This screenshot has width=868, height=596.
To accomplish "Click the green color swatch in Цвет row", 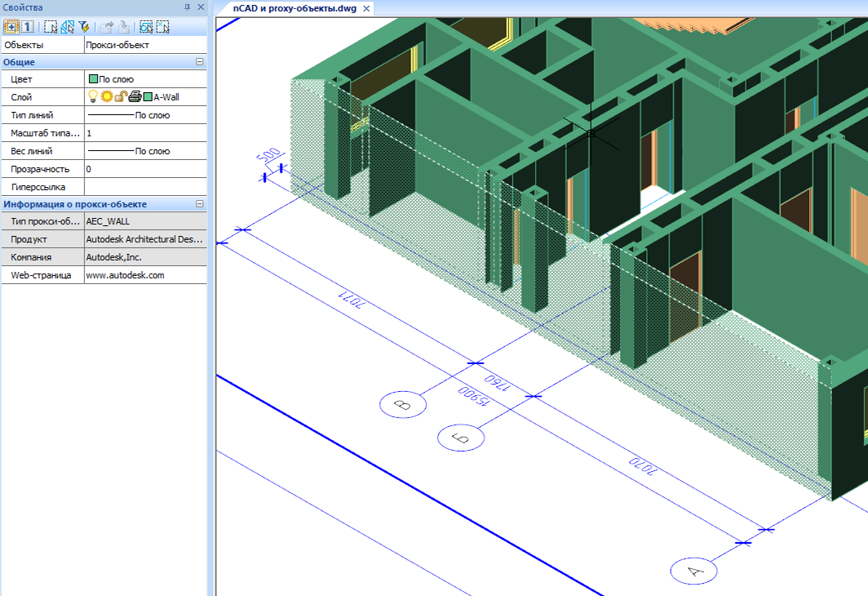I will [93, 79].
